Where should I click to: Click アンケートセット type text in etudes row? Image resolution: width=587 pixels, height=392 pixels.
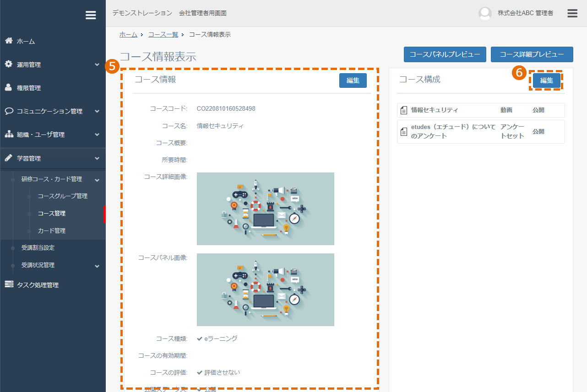[x=513, y=131]
